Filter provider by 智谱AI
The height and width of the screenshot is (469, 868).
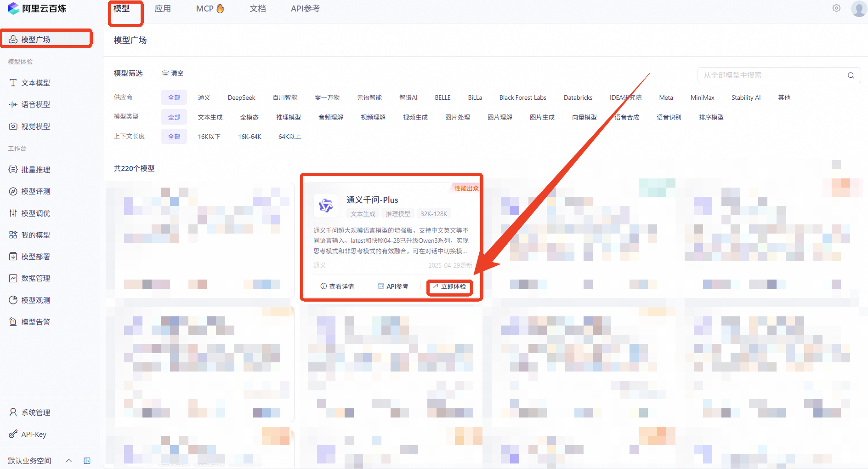coord(408,97)
